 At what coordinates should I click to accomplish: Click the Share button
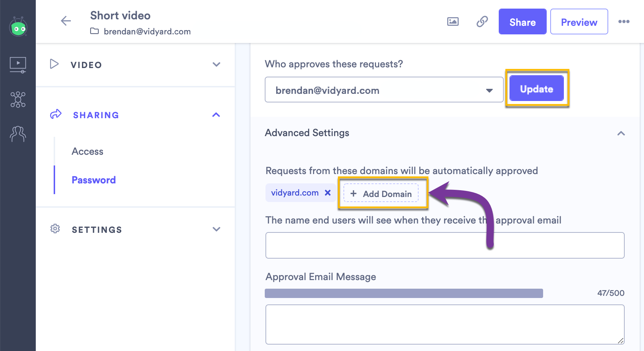click(x=522, y=21)
